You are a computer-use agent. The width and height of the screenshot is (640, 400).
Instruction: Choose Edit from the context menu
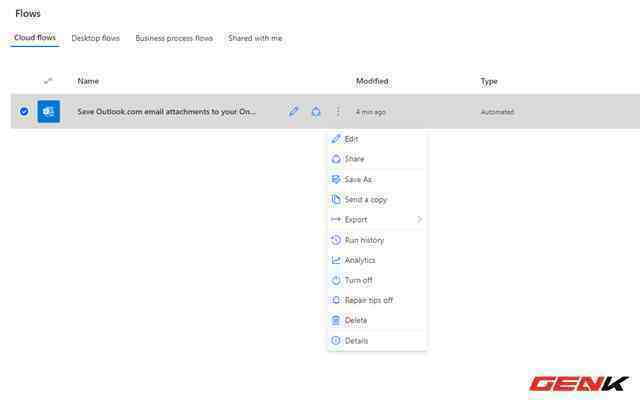[x=377, y=139]
